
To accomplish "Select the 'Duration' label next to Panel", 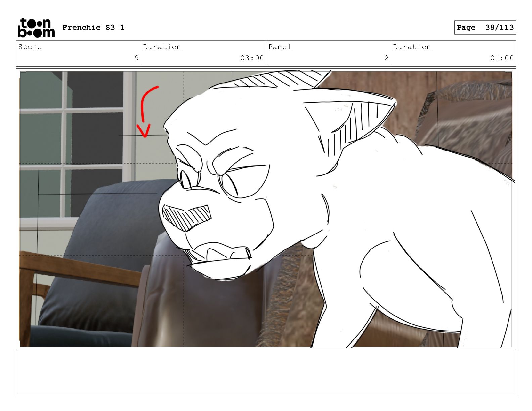I will (412, 47).
